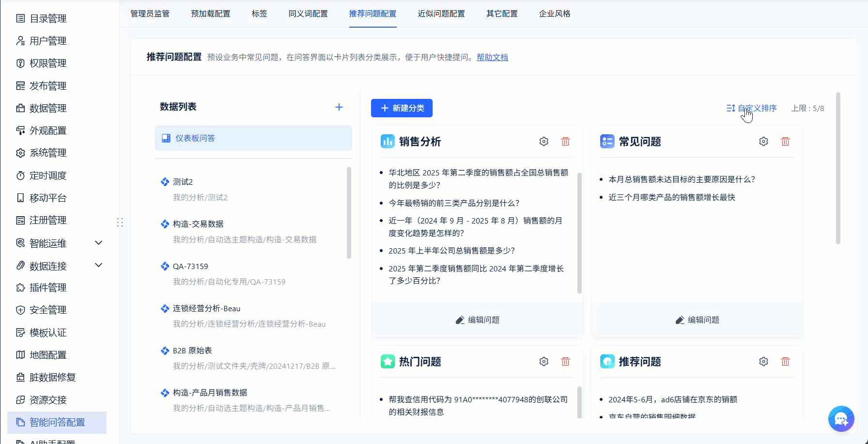Delete the 销售分析 category
The height and width of the screenshot is (444, 868).
click(565, 142)
